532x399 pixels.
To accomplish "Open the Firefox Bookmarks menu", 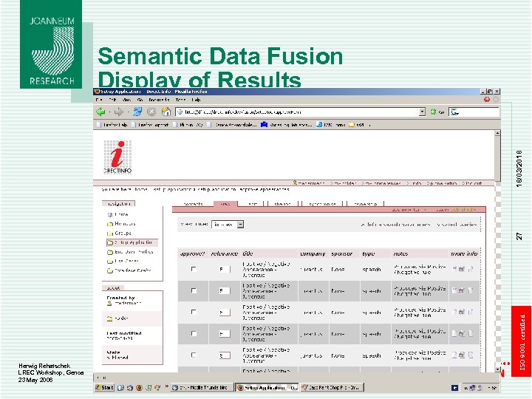I will click(x=159, y=100).
